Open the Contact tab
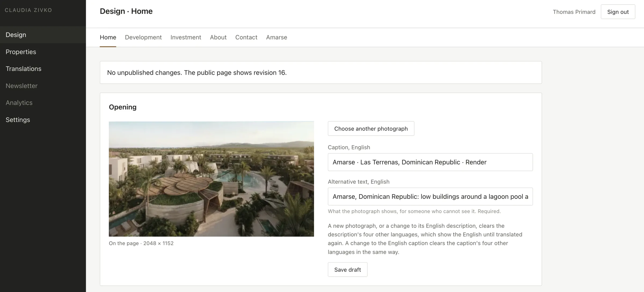This screenshot has width=644, height=292. tap(246, 37)
